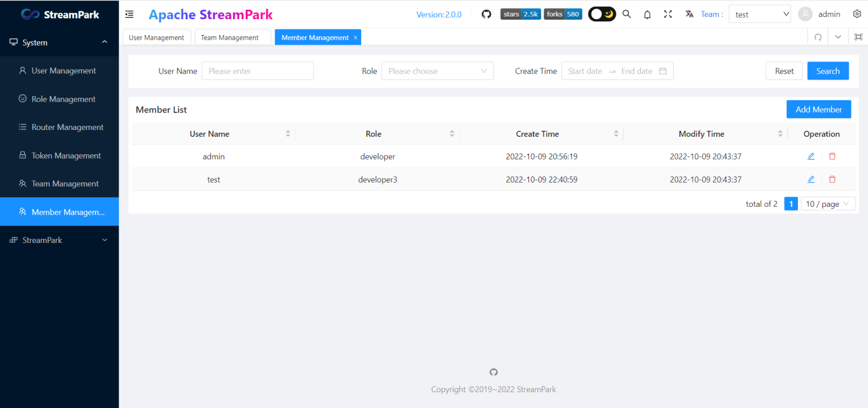Delete the admin member row
The height and width of the screenshot is (408, 868).
pyautogui.click(x=832, y=157)
